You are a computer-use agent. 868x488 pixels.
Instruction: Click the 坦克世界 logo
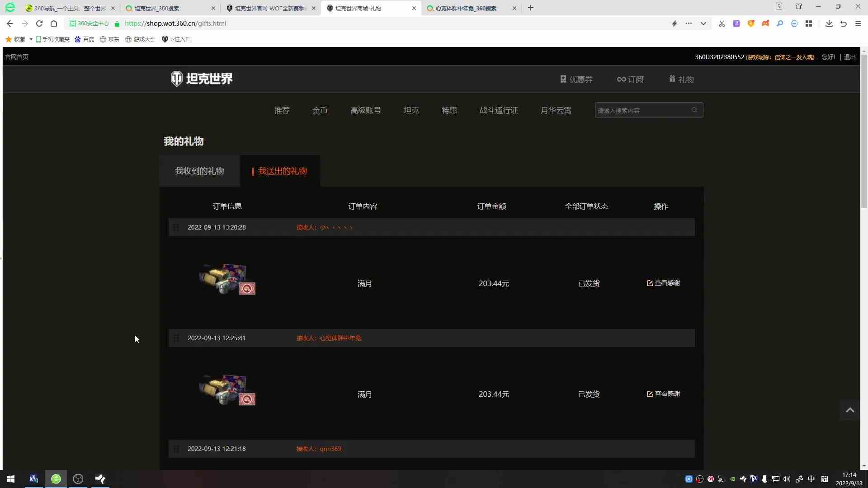coord(201,78)
